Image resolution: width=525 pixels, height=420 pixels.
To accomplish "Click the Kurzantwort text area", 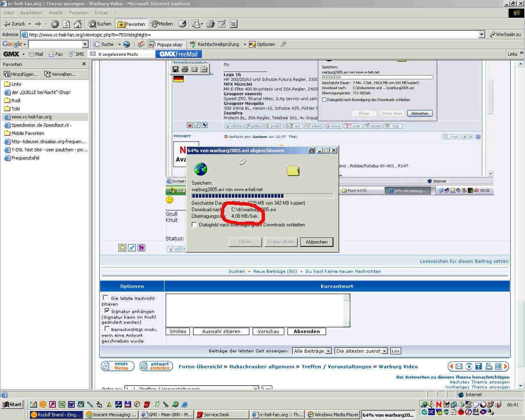I will [255, 310].
